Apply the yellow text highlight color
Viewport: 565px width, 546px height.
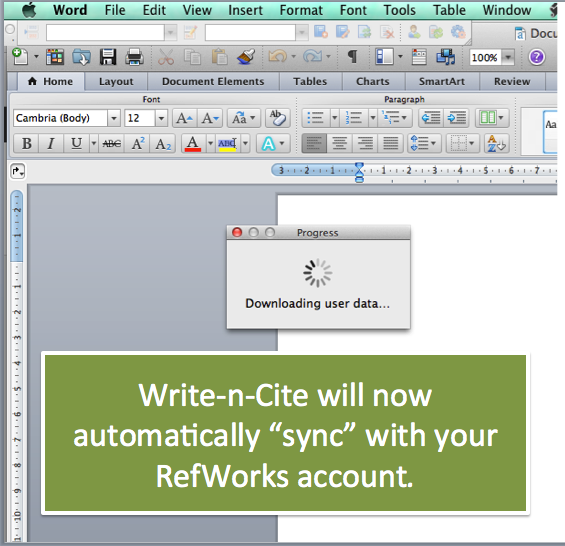coord(227,144)
